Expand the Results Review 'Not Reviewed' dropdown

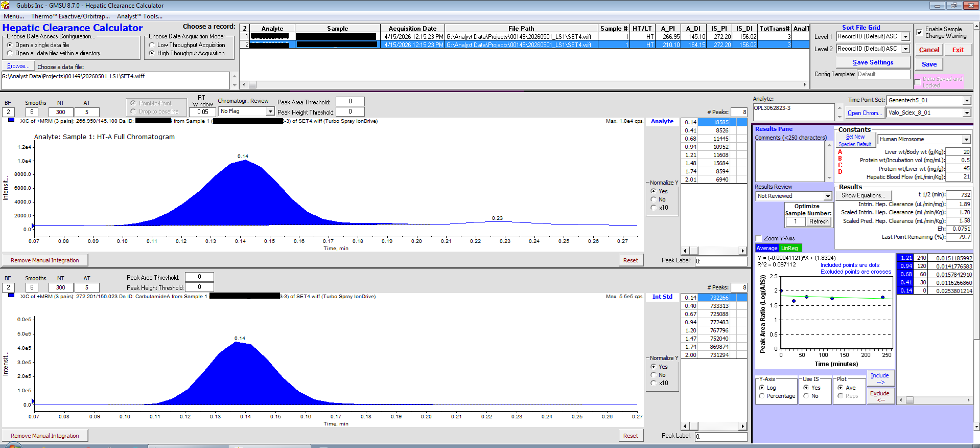(828, 196)
